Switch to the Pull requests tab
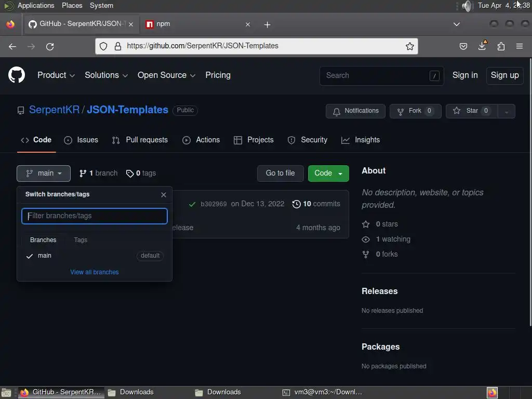532x399 pixels. (x=140, y=140)
